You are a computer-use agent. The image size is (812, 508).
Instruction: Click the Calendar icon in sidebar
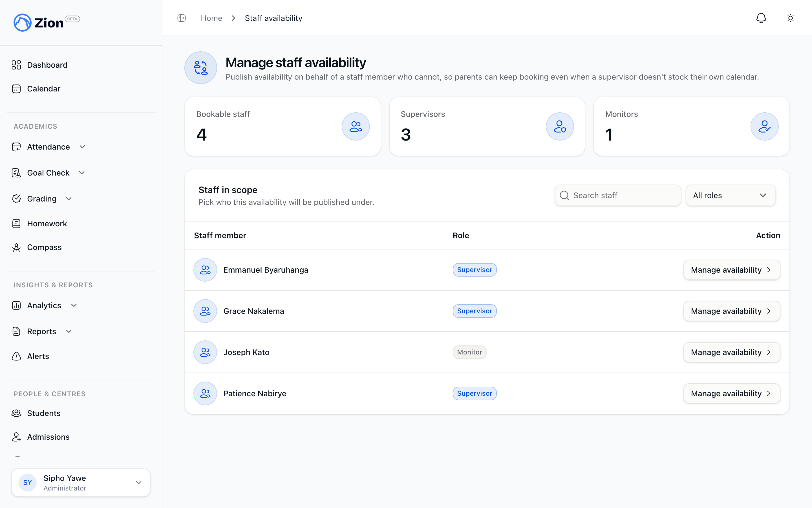[x=16, y=89]
